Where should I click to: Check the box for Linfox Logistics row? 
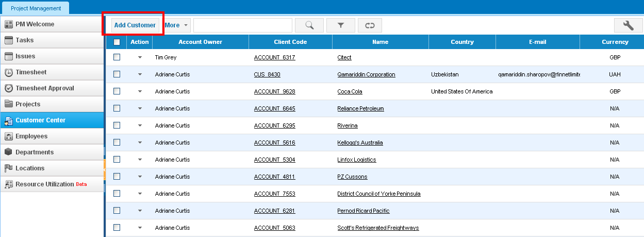[117, 160]
